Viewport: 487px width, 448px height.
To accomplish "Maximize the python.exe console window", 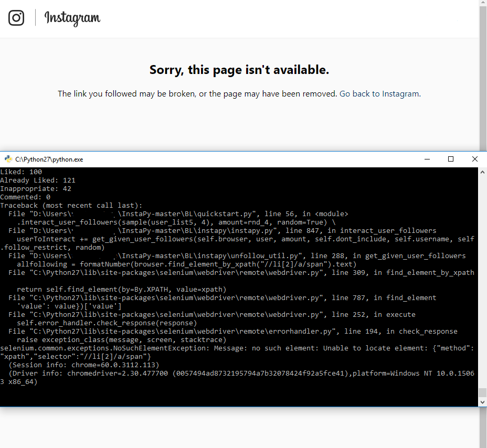I will [451, 159].
